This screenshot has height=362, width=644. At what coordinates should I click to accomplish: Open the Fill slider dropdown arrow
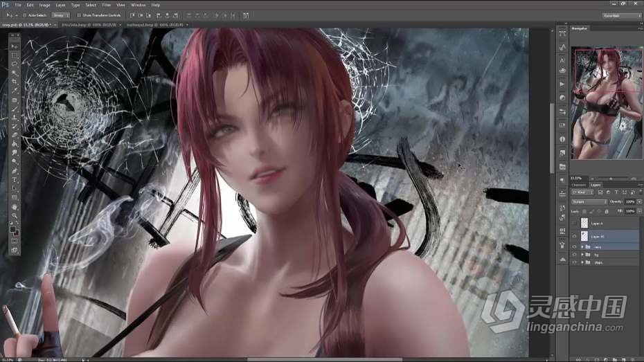pyautogui.click(x=639, y=211)
